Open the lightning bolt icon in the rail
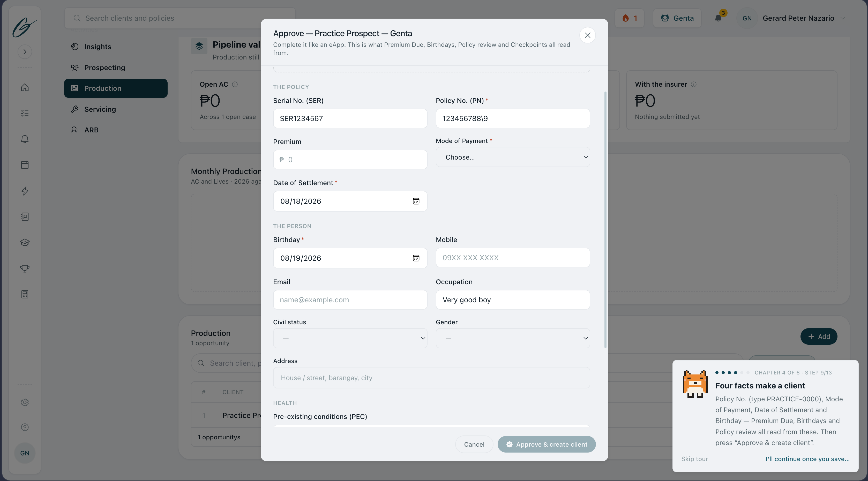This screenshot has width=868, height=481. click(x=25, y=191)
